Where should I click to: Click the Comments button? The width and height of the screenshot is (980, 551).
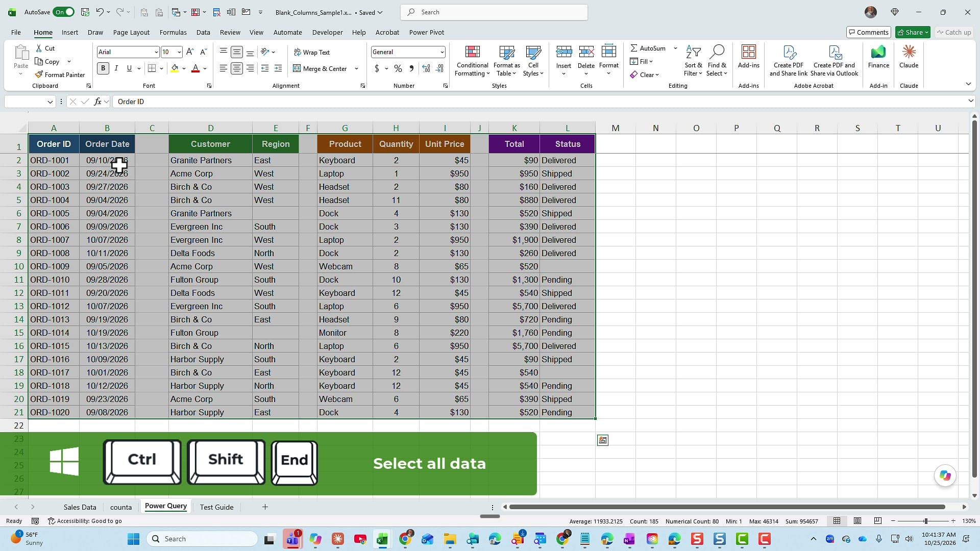(868, 32)
